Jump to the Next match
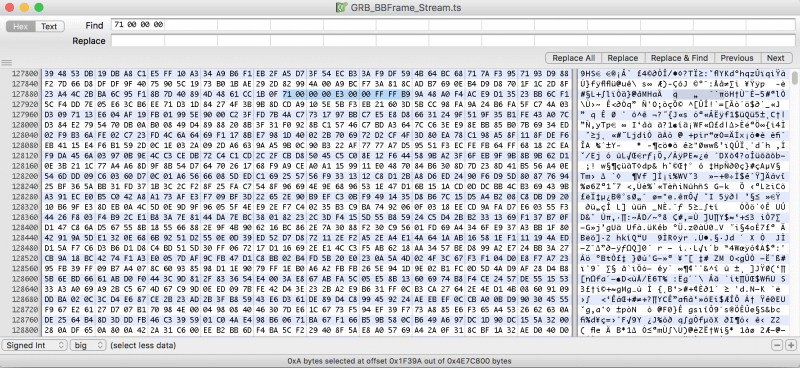The image size is (800, 368). [x=776, y=58]
